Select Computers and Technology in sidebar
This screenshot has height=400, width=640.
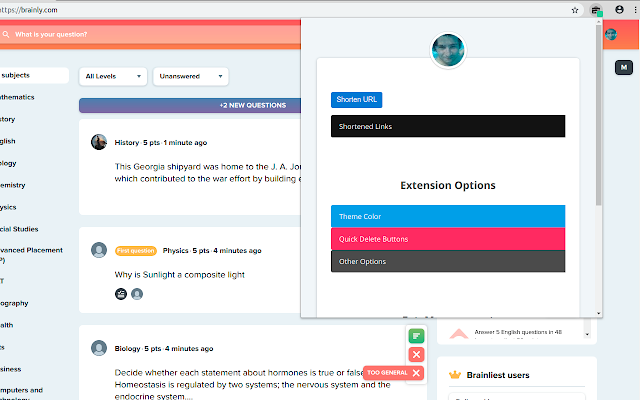[21, 394]
